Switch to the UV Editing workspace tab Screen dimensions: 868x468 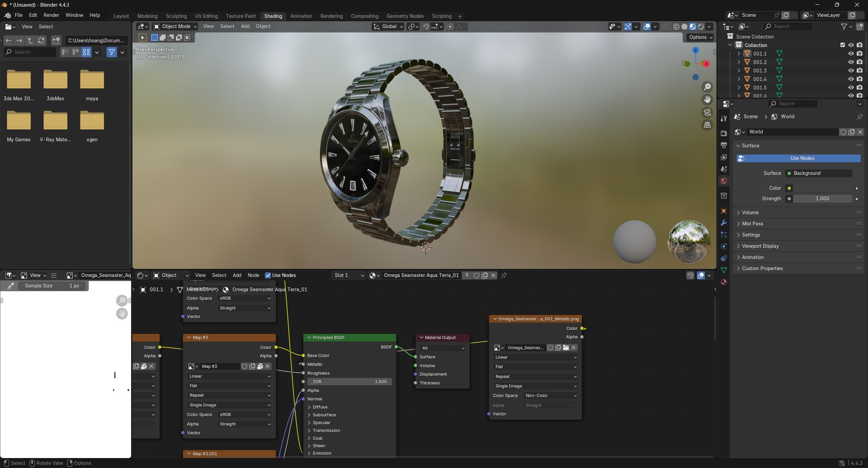point(206,16)
